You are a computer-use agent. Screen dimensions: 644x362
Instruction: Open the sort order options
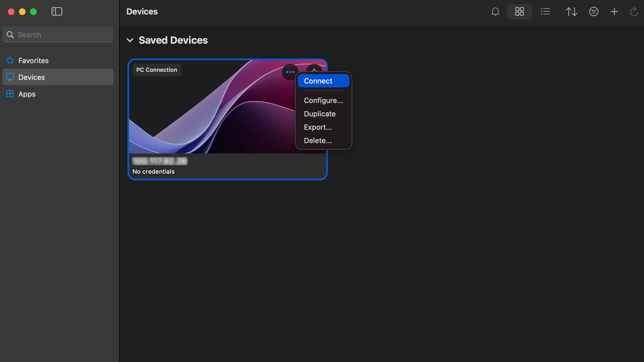(x=572, y=12)
